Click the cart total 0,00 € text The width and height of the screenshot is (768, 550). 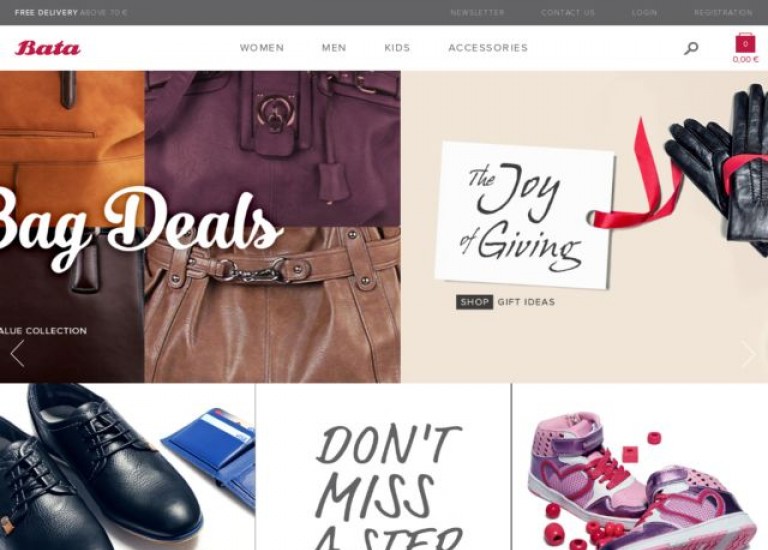745,59
